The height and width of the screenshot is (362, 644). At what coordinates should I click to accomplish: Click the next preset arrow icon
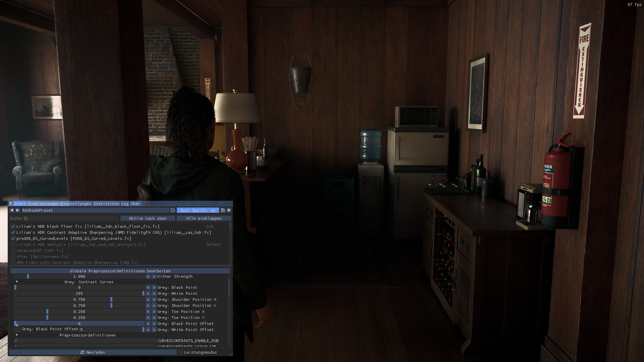(x=17, y=210)
